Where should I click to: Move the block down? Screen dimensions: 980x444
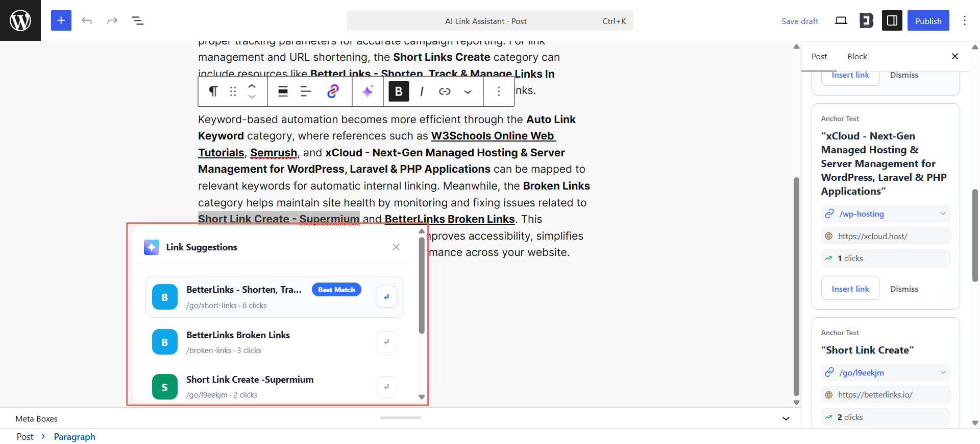252,97
